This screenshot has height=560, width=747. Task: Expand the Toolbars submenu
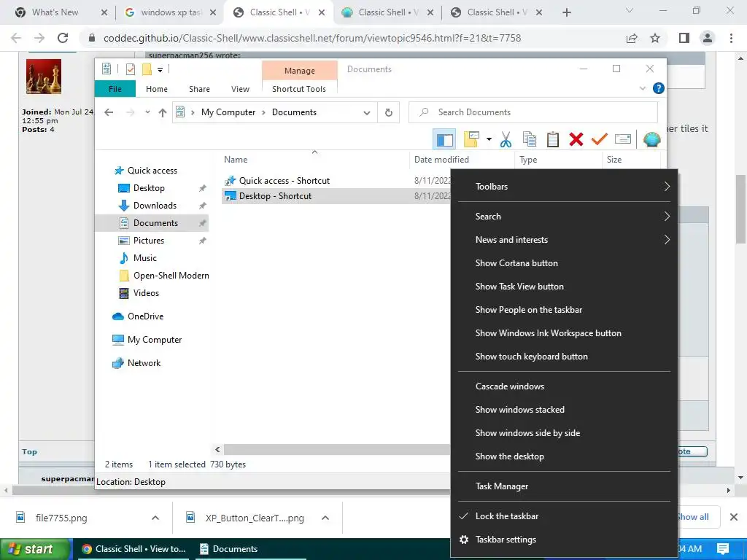[x=564, y=187]
